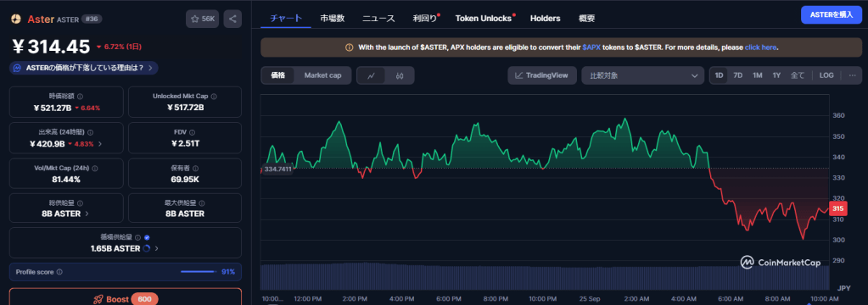Image resolution: width=868 pixels, height=305 pixels.
Task: Show info icon next to 出来高 (24時間)
Action: 90,133
